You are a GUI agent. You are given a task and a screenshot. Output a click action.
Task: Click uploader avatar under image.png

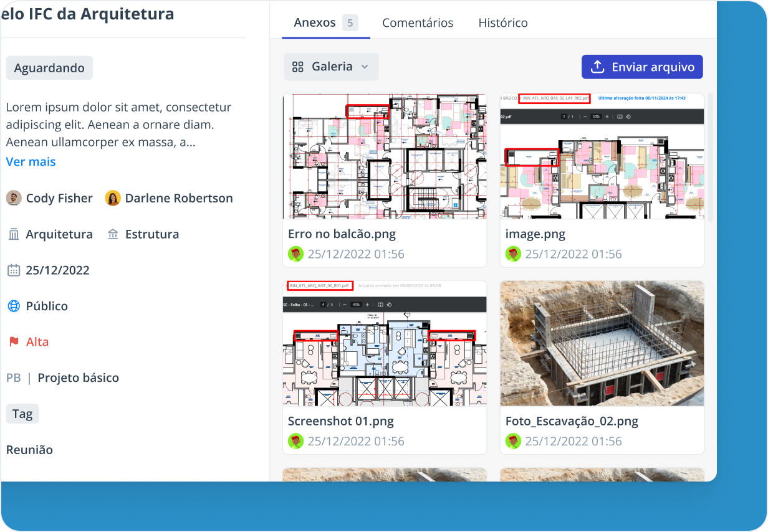[513, 254]
